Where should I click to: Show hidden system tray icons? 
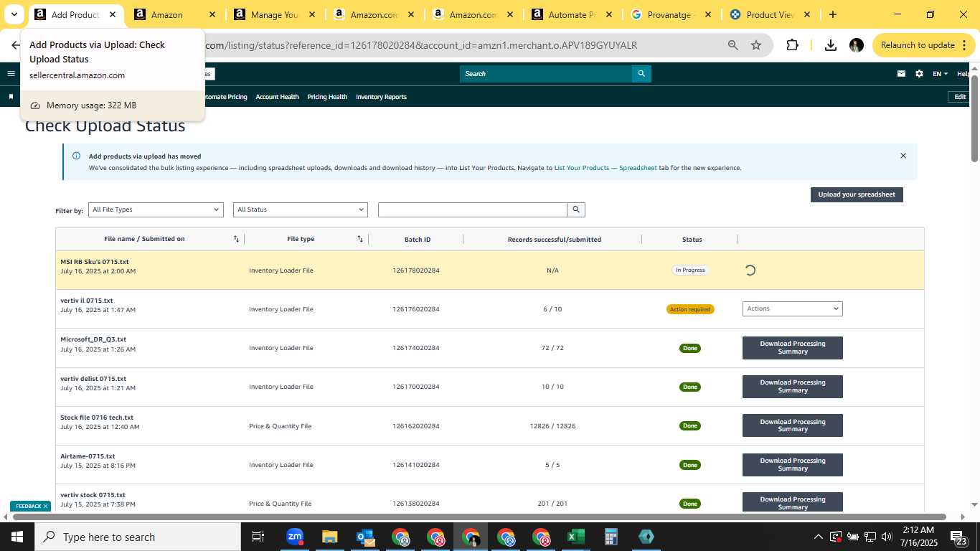point(818,537)
